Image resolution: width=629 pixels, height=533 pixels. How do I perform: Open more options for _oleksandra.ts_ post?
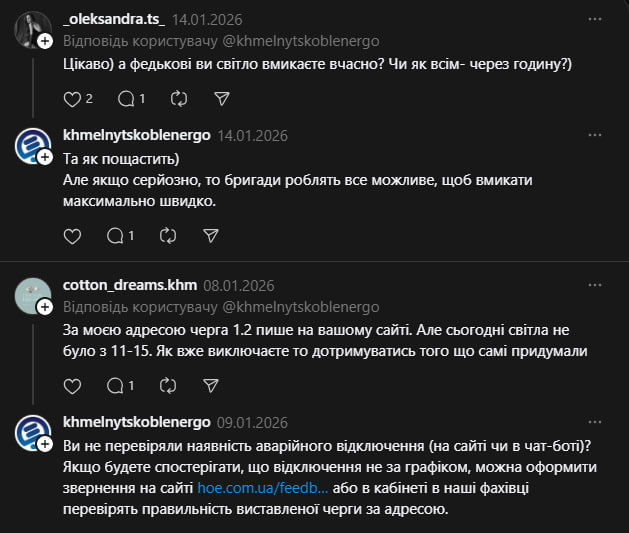click(x=596, y=19)
